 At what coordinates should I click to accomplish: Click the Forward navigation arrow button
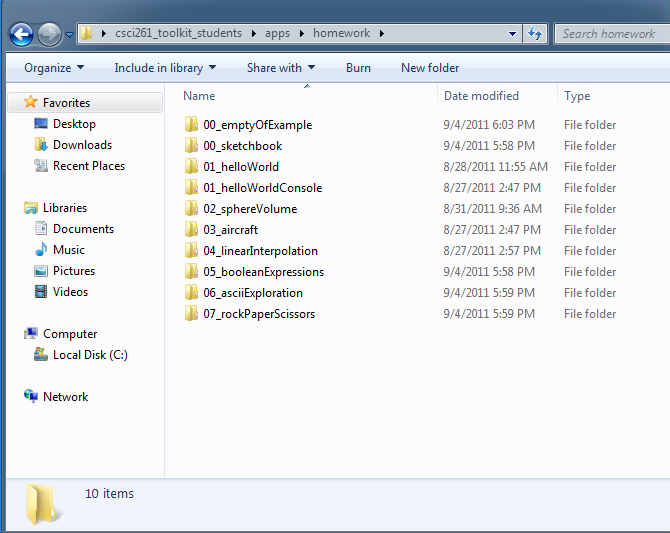tap(49, 34)
